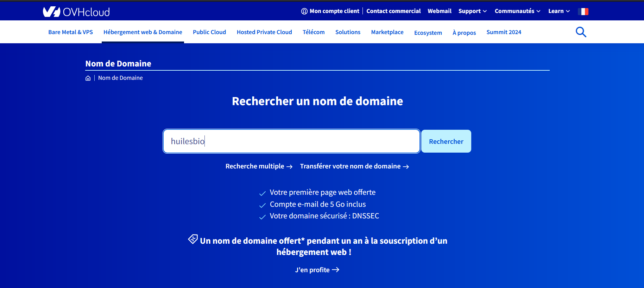This screenshot has width=644, height=288.
Task: Click the OVHcloud logo
Action: point(76,12)
